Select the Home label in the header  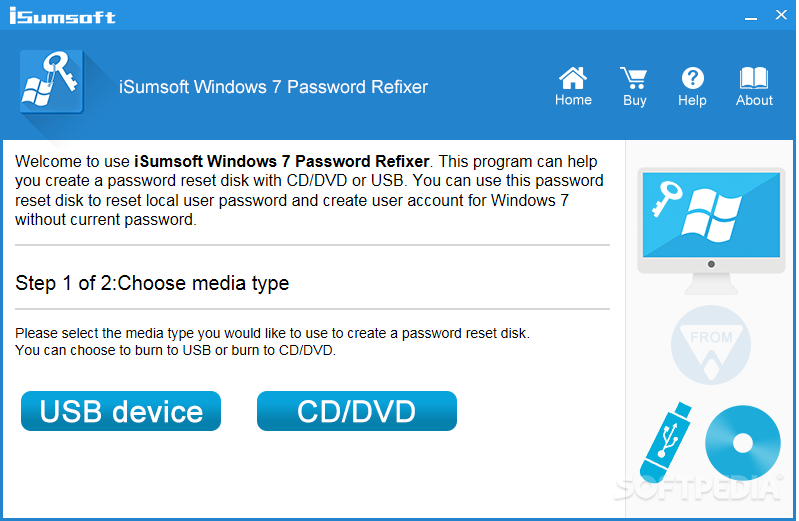573,100
